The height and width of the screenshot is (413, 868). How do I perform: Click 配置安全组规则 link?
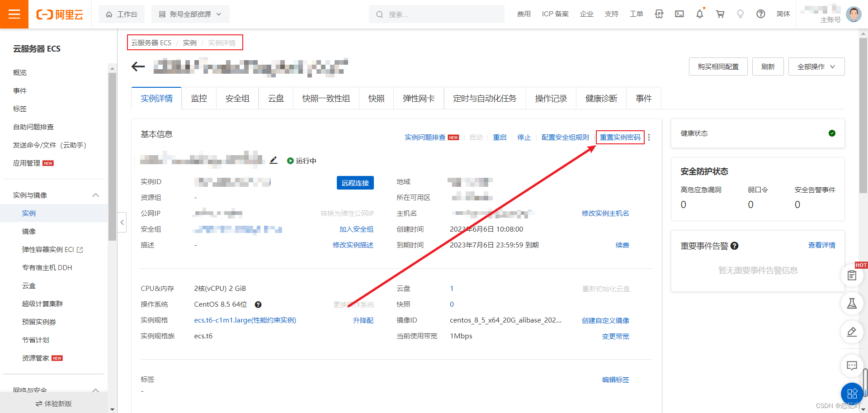565,137
